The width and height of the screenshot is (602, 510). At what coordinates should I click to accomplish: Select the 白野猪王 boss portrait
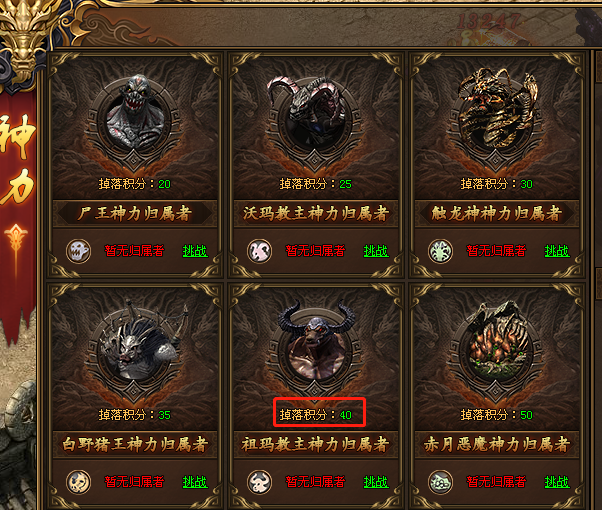[134, 346]
